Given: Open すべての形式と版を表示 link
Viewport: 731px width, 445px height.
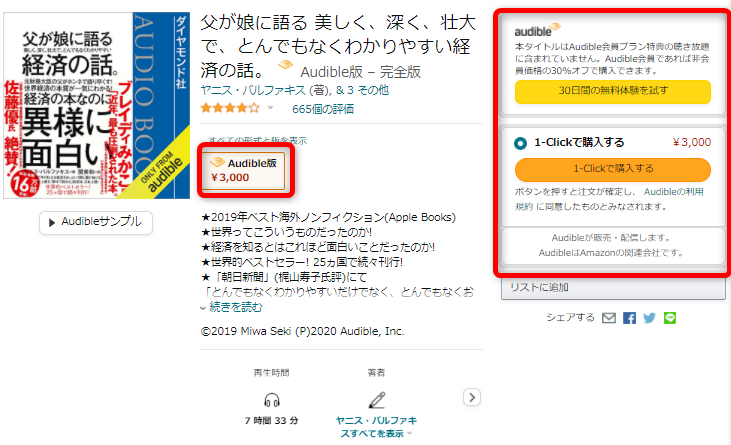Looking at the screenshot, I should [x=258, y=140].
